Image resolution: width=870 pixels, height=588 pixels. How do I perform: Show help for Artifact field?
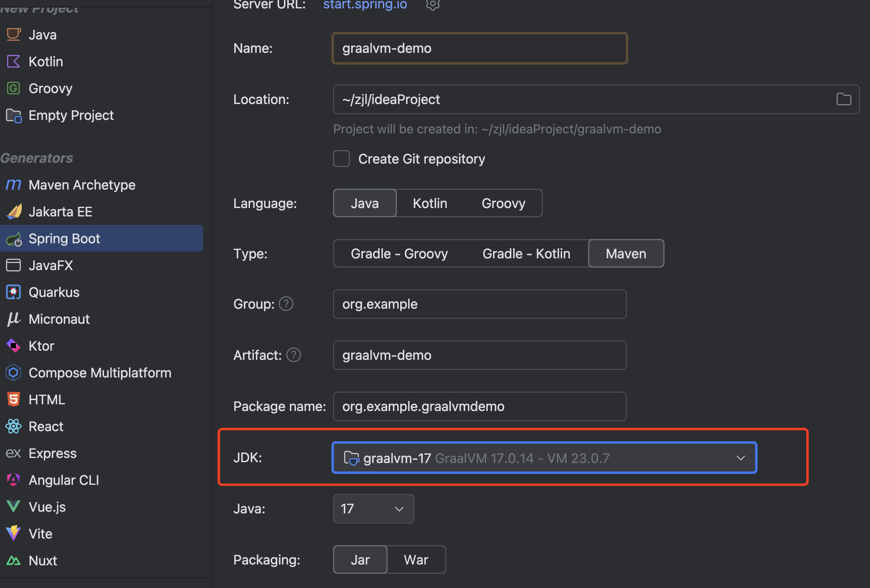pos(294,355)
